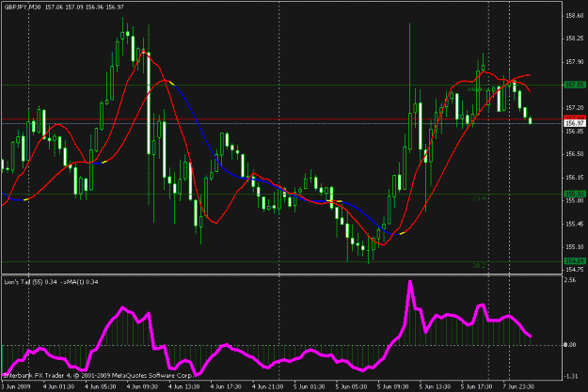588x392 pixels.
Task: Click the 157.90 price scale label
Action: pyautogui.click(x=574, y=62)
